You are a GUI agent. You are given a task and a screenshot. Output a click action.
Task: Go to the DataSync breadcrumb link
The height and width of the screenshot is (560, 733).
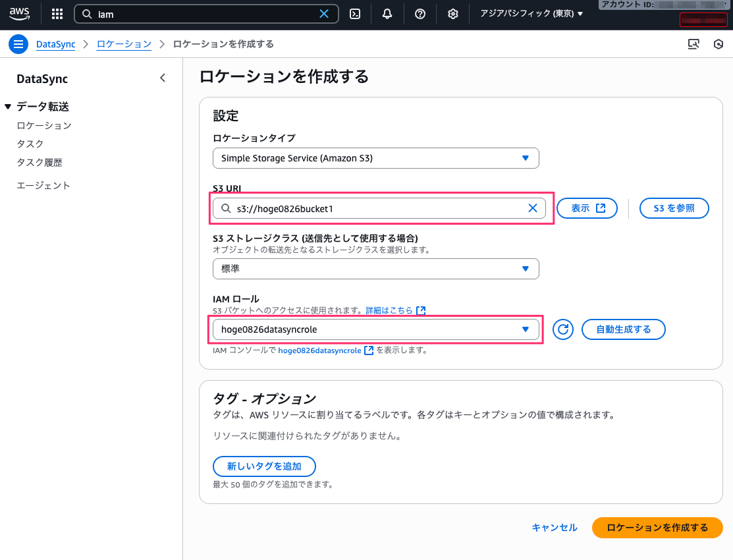coord(55,44)
